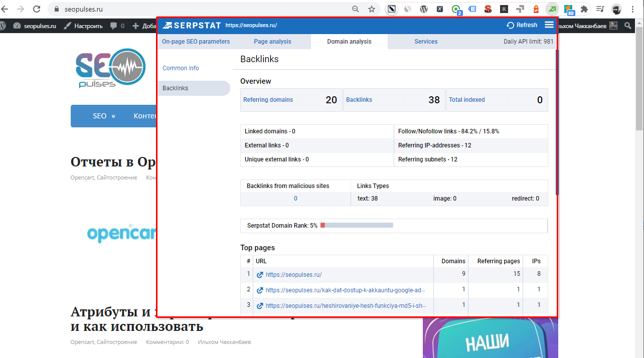
Task: Open the external link icon for row 1
Action: (x=260, y=275)
